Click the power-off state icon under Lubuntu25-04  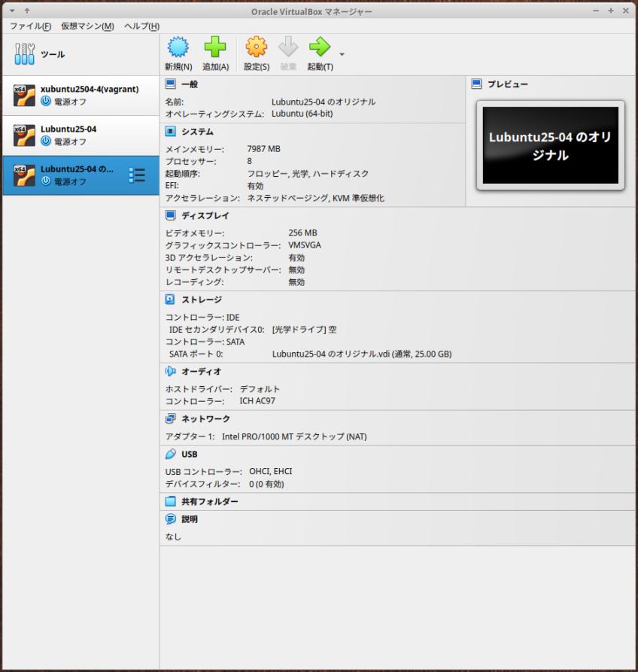point(46,141)
